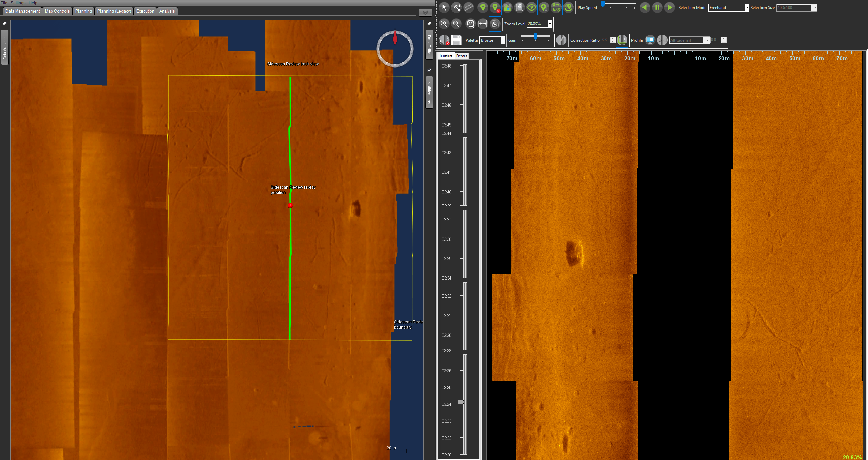Image resolution: width=868 pixels, height=460 pixels.
Task: Expand the Selection Mode Freehand dropdown
Action: [747, 7]
